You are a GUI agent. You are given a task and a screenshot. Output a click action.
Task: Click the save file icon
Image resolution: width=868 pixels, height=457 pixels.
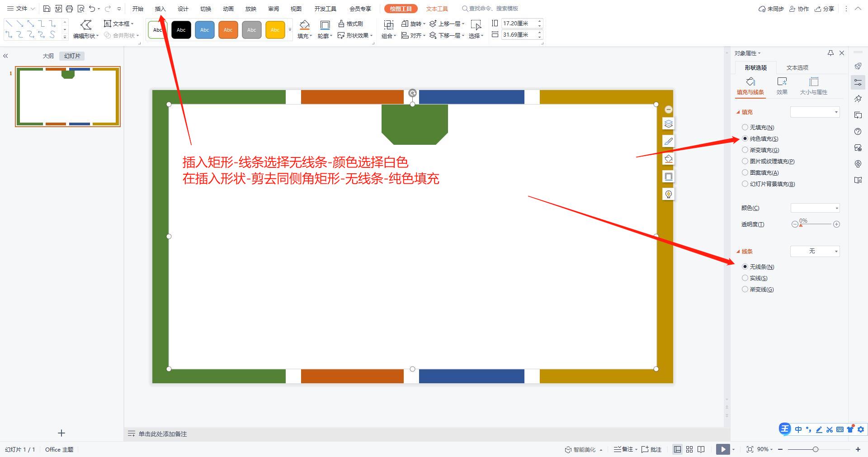coord(47,9)
